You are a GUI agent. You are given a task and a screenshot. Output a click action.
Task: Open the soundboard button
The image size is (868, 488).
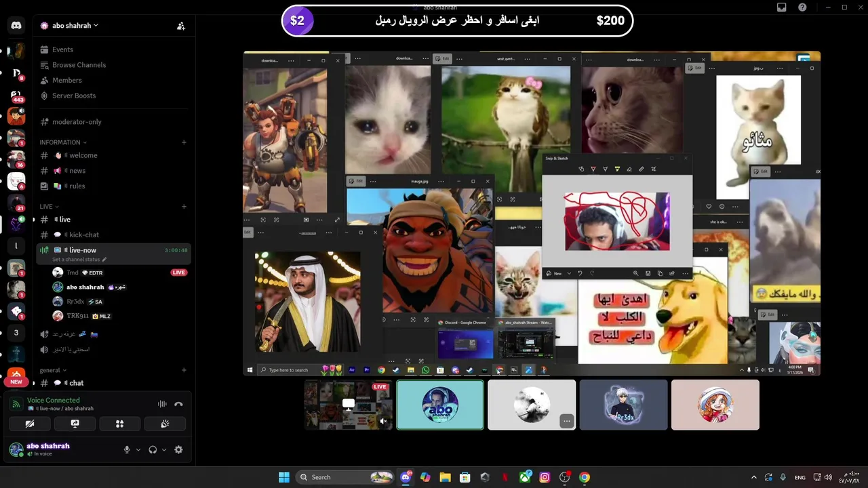click(165, 424)
